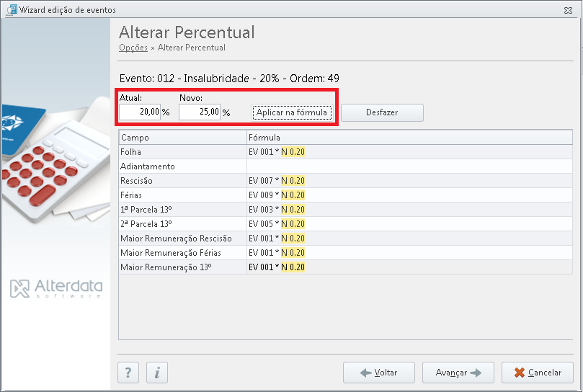Open the info icon button
The image size is (583, 392).
point(157,373)
